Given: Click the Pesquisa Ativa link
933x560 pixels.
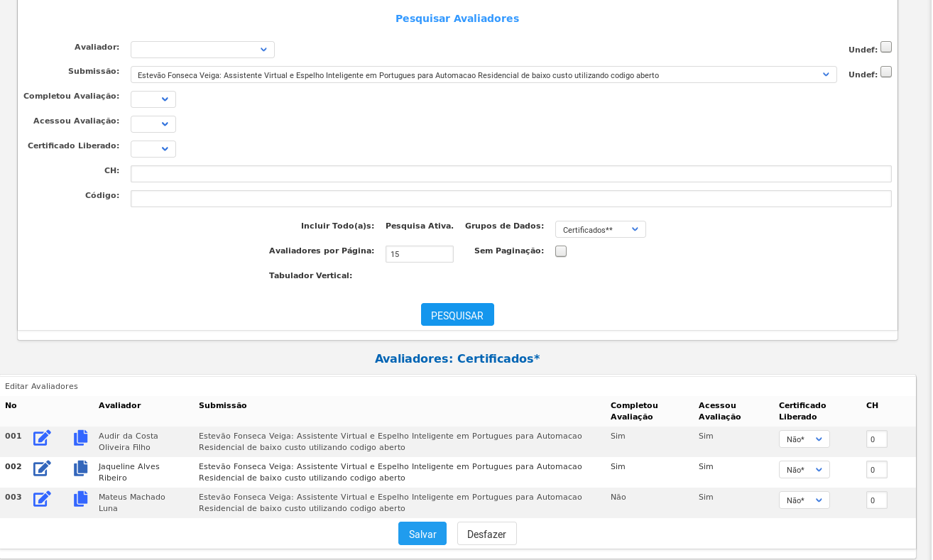Looking at the screenshot, I should coord(420,226).
